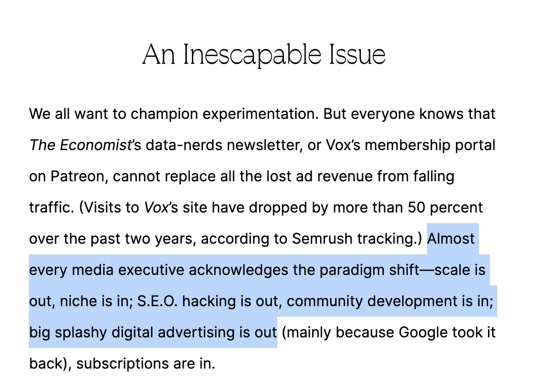The image size is (550, 392).
Task: Click the "An Inescapable Issue" heading
Action: 264,55
